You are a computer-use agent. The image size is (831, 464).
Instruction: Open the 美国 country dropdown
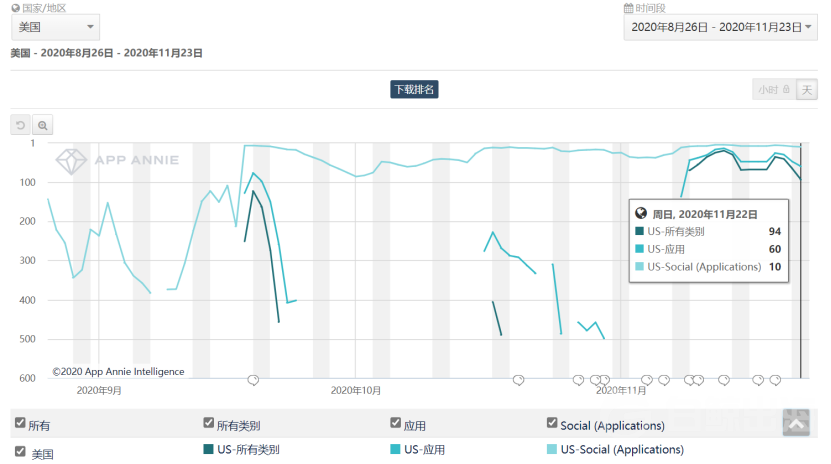tap(56, 27)
